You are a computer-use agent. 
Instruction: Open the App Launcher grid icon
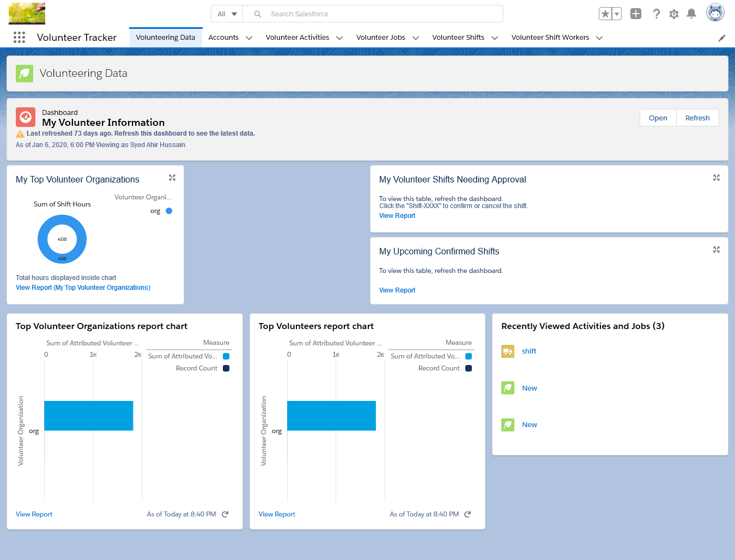coord(19,37)
